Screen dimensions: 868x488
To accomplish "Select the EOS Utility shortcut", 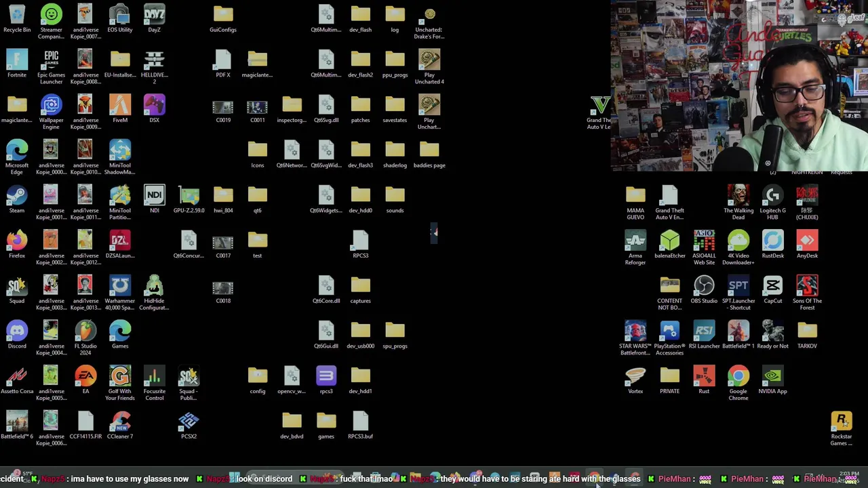I will (120, 19).
